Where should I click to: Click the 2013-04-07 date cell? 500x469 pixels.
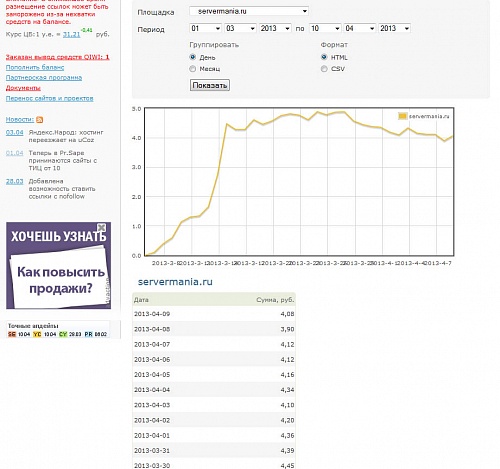pos(152,344)
